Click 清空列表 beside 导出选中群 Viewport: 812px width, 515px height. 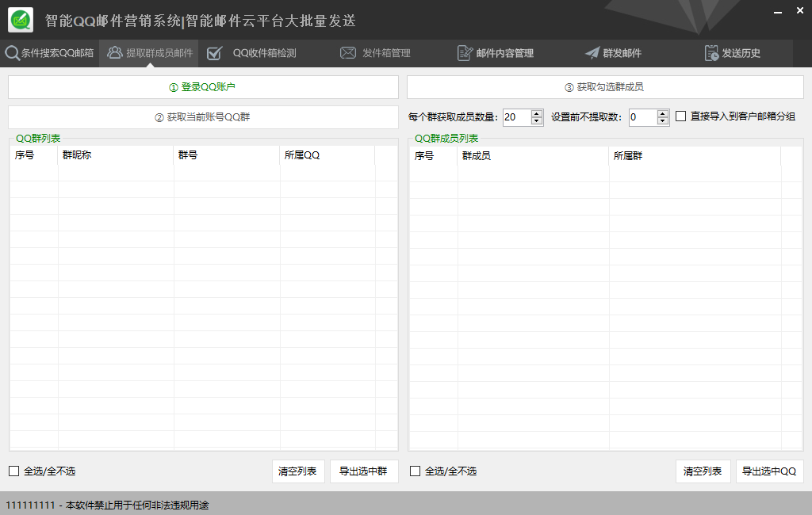pos(298,471)
